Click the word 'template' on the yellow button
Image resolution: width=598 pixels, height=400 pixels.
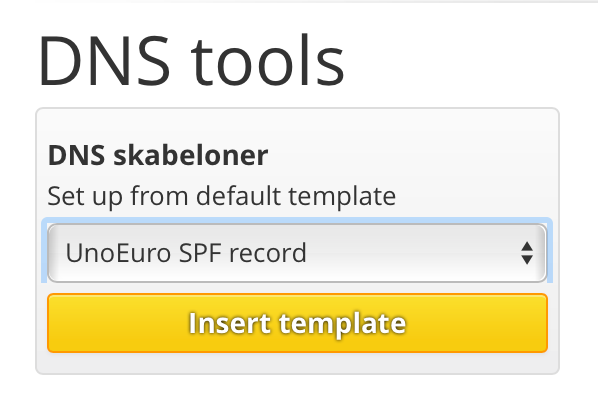pyautogui.click(x=342, y=324)
